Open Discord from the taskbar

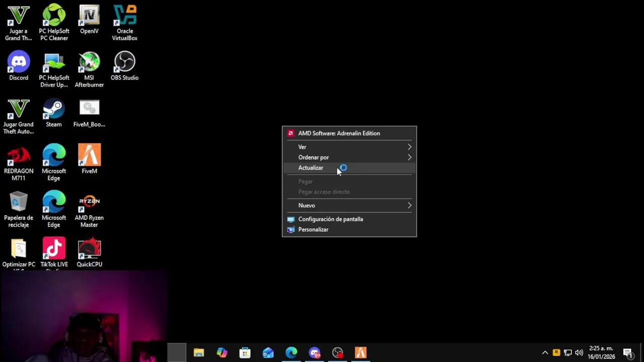pyautogui.click(x=314, y=352)
